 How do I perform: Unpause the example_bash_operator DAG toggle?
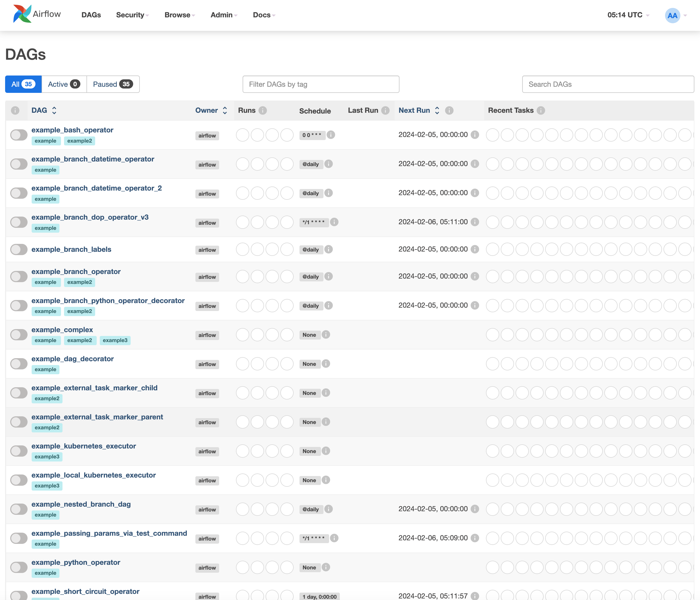tap(19, 135)
